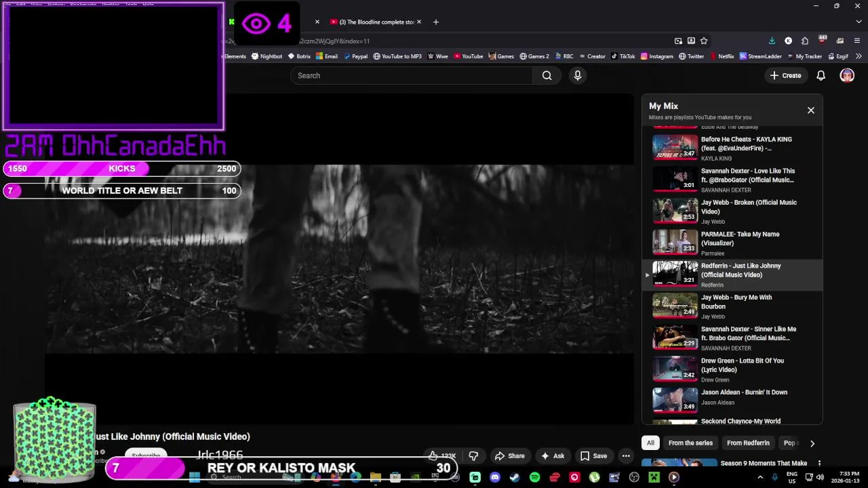The width and height of the screenshot is (868, 488).
Task: Open Email bookmark
Action: click(x=327, y=56)
